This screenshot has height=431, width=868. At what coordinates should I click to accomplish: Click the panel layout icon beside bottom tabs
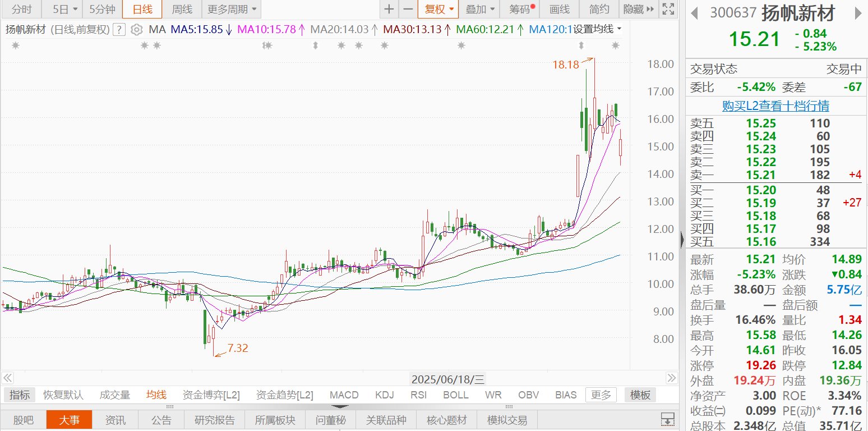click(667, 419)
